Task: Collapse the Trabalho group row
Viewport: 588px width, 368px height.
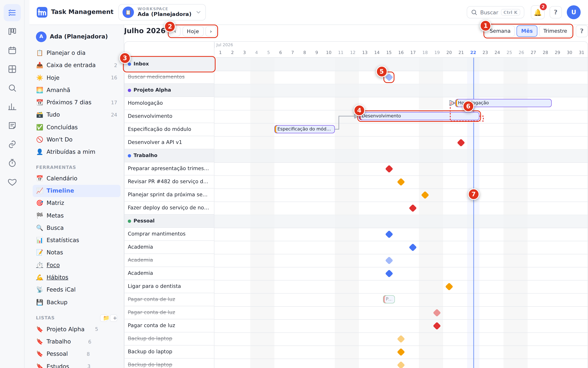Action: coord(169,155)
